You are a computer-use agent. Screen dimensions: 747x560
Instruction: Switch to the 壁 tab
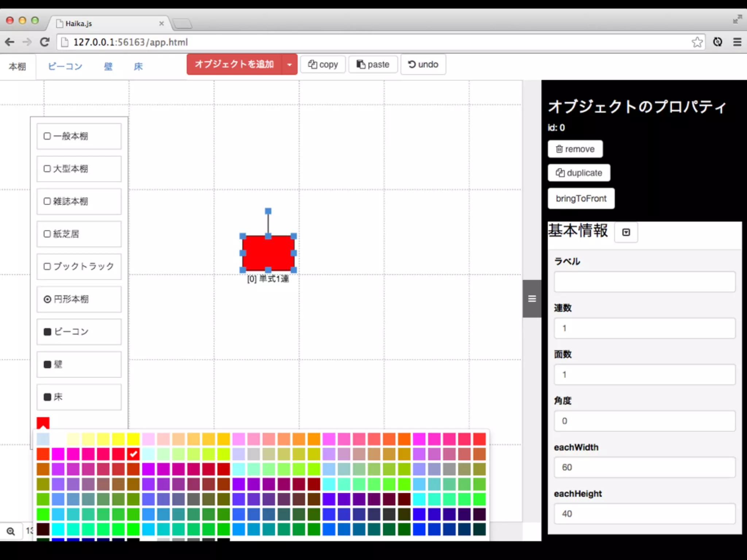[x=108, y=66]
